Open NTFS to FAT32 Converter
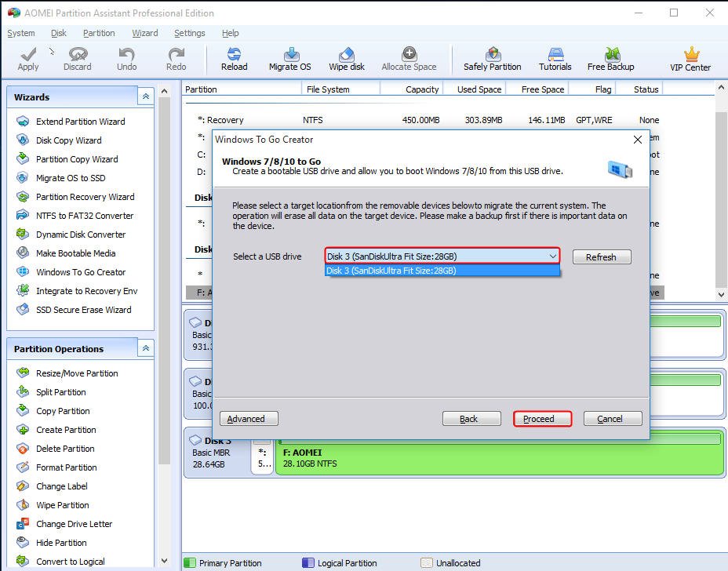 click(75, 216)
